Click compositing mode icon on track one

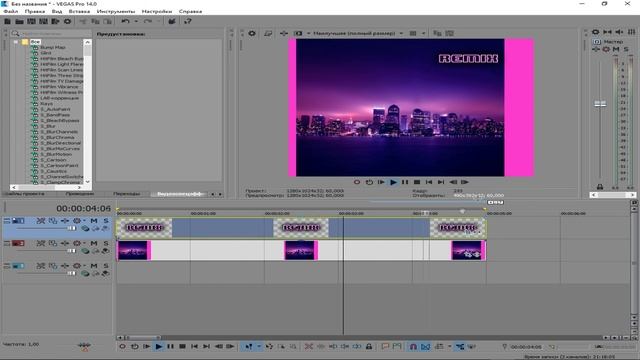pos(85,228)
